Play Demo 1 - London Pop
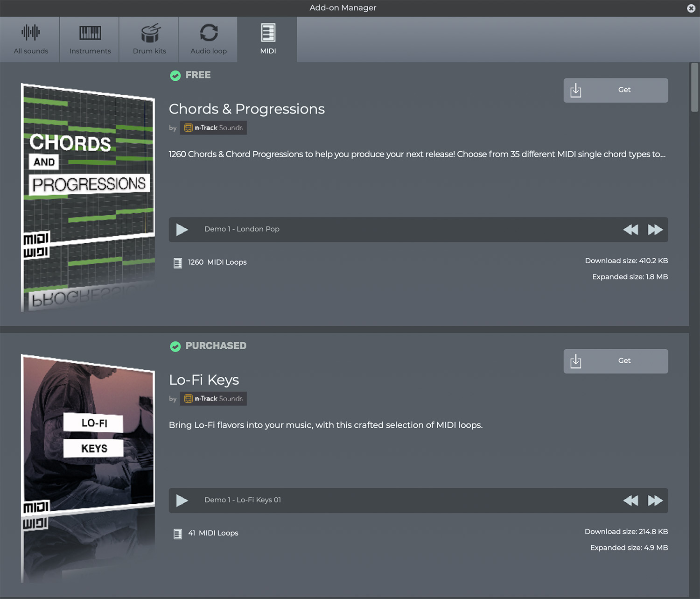The image size is (700, 599). [x=182, y=229]
